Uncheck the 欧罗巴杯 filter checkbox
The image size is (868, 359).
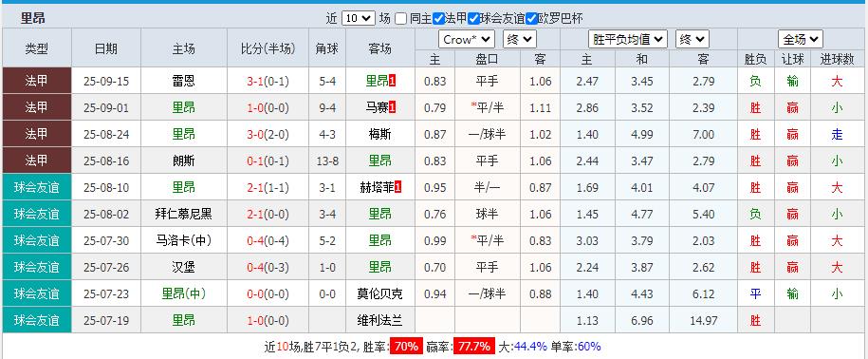(x=531, y=18)
